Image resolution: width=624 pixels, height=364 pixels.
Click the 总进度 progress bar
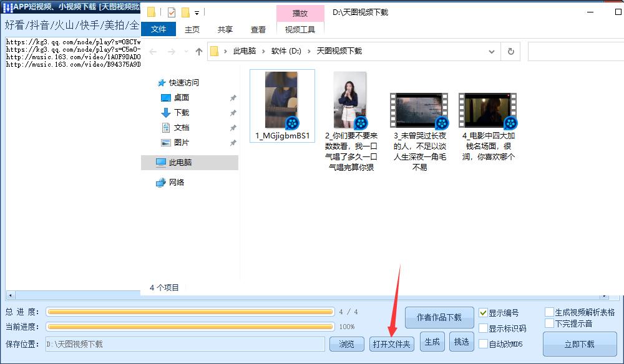point(190,312)
